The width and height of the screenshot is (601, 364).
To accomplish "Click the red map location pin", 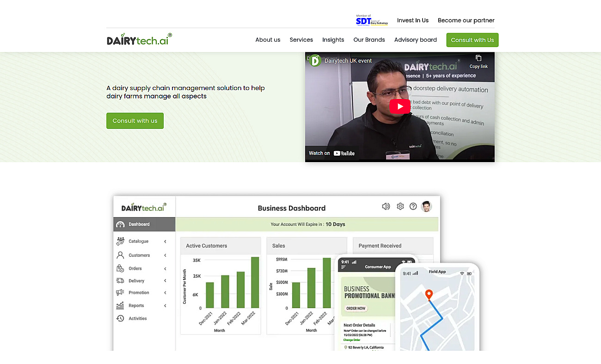I will [x=429, y=295].
